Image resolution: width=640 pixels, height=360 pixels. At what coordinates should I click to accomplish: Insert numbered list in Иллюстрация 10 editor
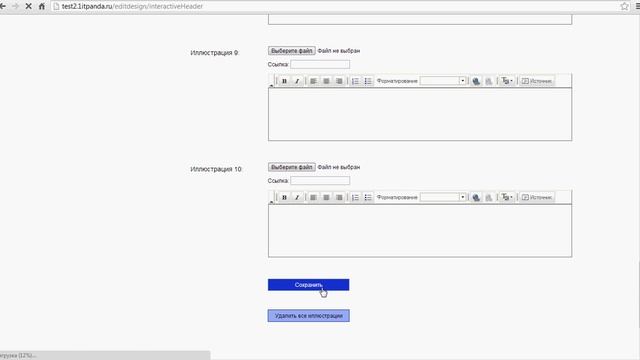[x=355, y=197]
